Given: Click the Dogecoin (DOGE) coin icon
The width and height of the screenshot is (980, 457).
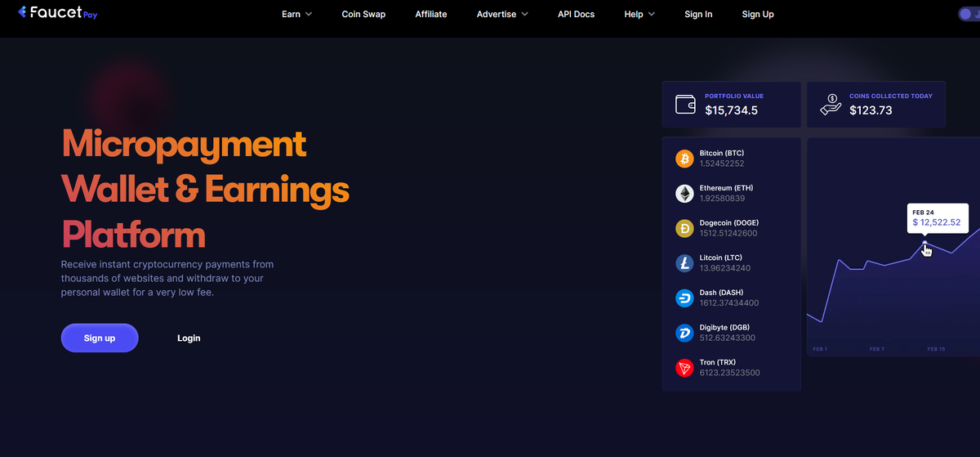Looking at the screenshot, I should click(684, 228).
